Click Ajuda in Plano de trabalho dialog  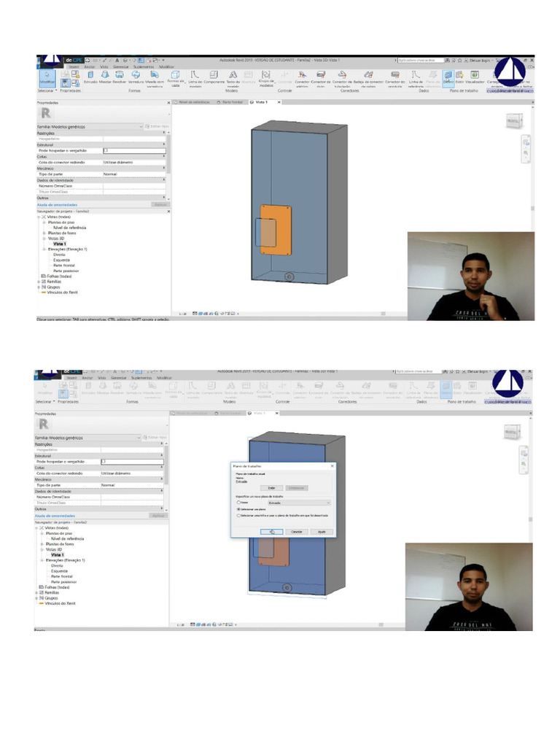[322, 532]
